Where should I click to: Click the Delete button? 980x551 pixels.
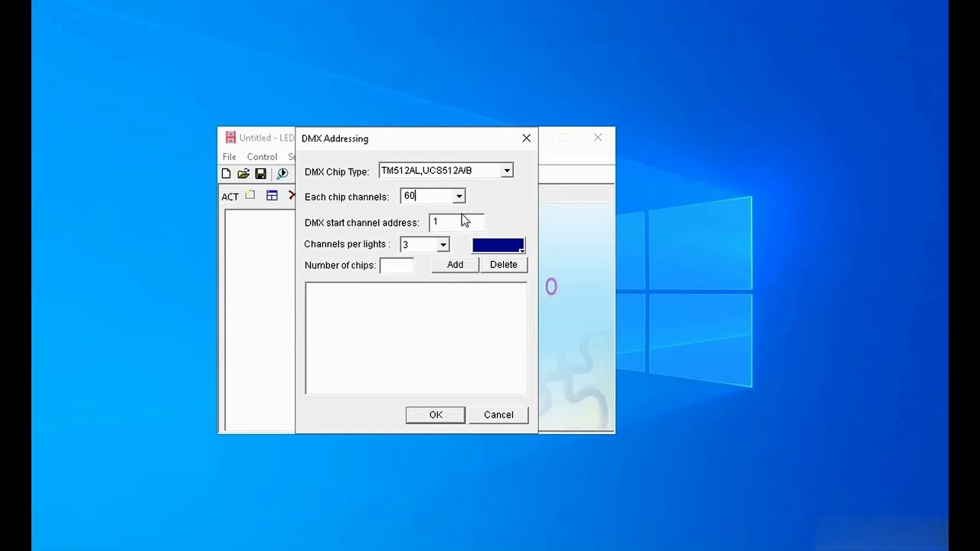pos(504,265)
